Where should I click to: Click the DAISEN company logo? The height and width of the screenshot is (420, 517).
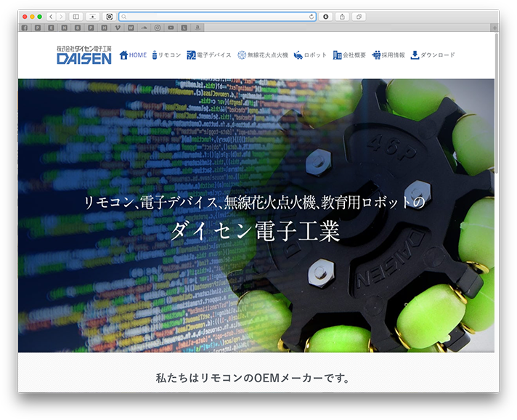tap(84, 54)
